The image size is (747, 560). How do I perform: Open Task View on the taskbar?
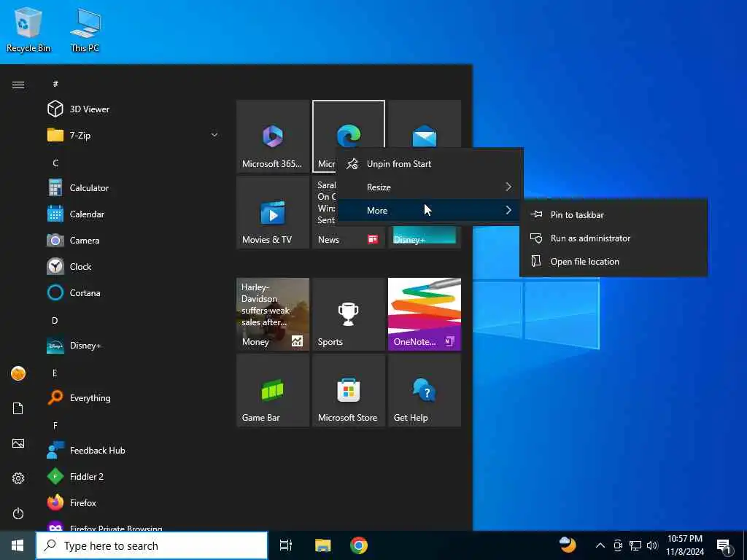tap(286, 545)
